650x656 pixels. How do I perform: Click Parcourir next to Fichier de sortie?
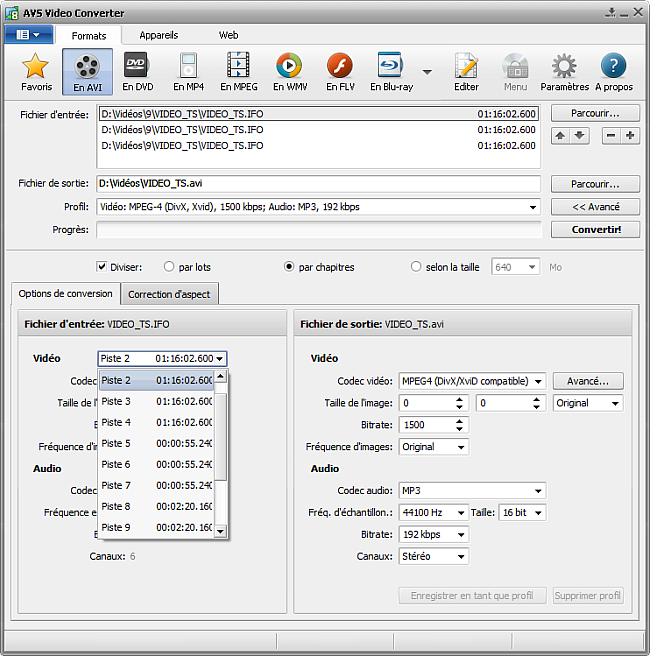[595, 184]
